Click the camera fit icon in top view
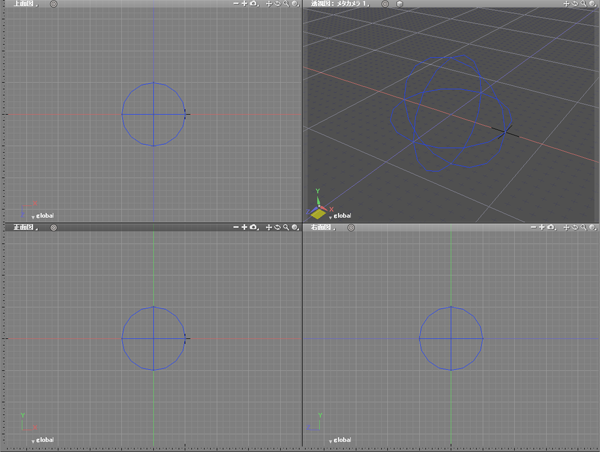 pyautogui.click(x=254, y=4)
